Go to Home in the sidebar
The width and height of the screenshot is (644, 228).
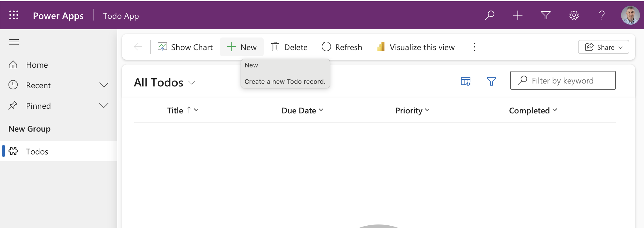(x=59, y=65)
